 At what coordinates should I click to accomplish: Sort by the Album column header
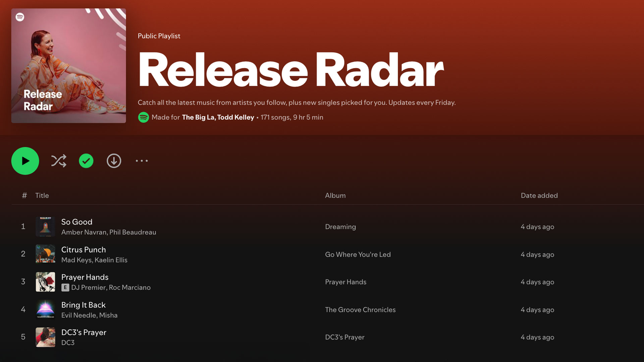click(335, 195)
